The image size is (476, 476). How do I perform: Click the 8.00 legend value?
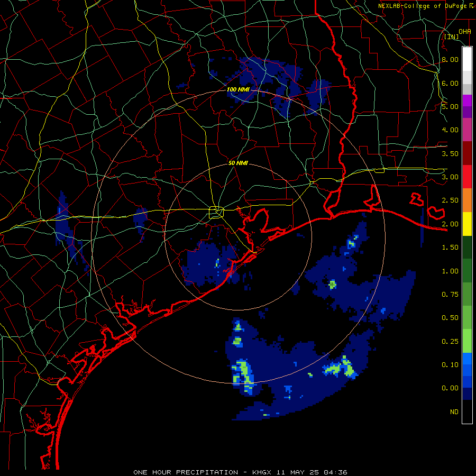tap(450, 59)
